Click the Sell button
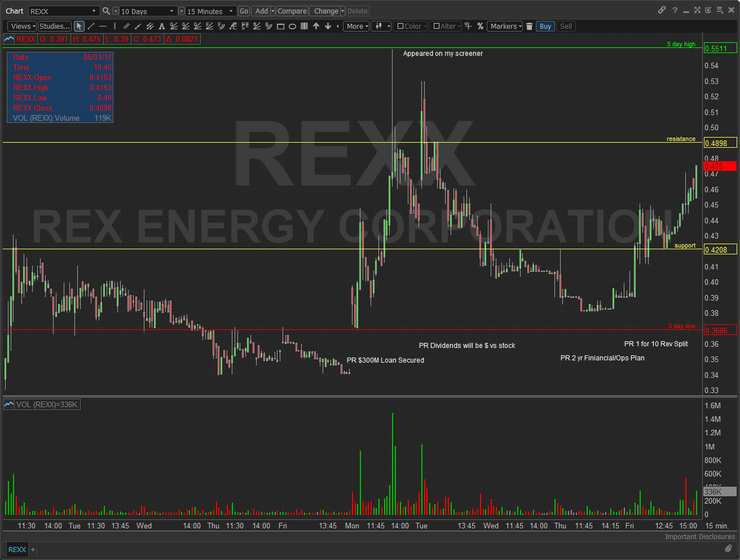The height and width of the screenshot is (560, 740). tap(566, 26)
